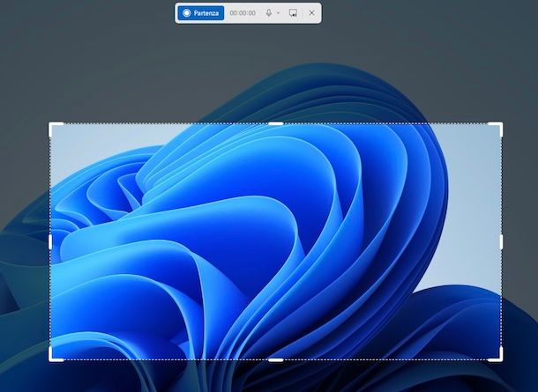538x392 pixels.
Task: Toggle the system audio icon
Action: (x=293, y=13)
